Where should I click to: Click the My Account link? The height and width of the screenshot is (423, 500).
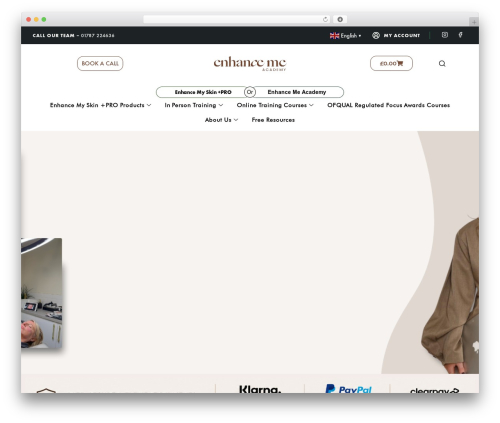point(402,35)
